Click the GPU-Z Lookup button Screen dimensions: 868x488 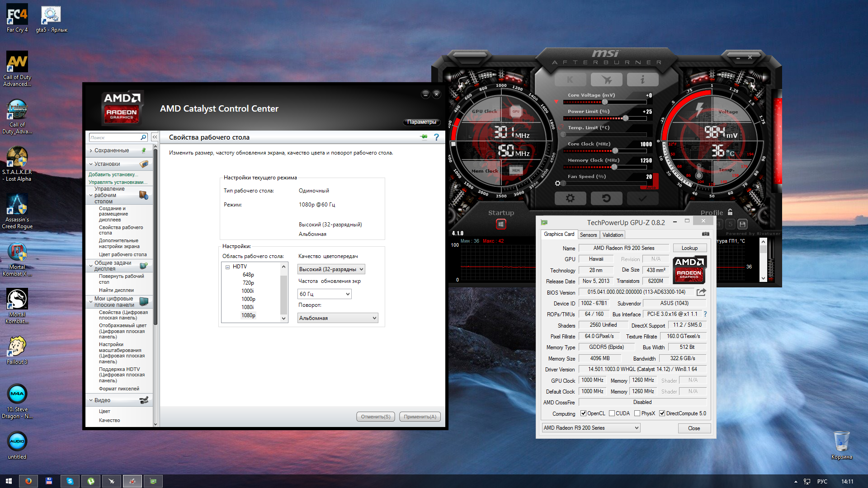[689, 248]
